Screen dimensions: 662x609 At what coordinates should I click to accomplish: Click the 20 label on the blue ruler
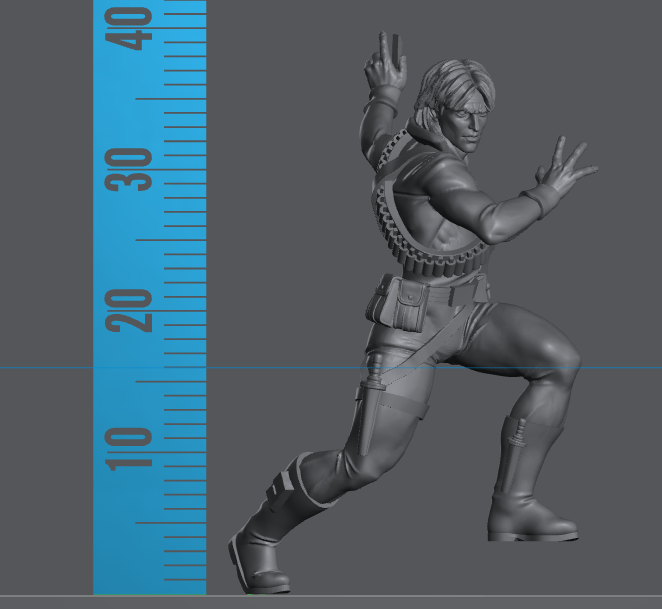click(x=132, y=311)
